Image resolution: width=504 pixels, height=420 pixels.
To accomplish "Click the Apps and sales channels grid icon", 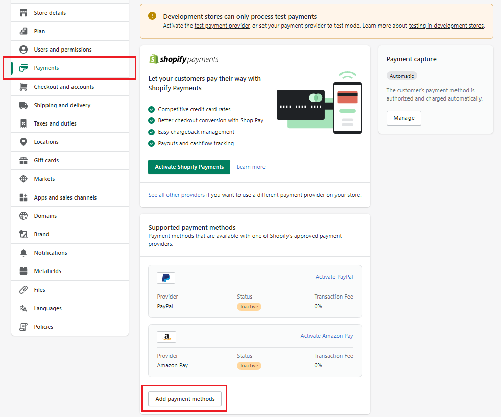I will 23,197.
